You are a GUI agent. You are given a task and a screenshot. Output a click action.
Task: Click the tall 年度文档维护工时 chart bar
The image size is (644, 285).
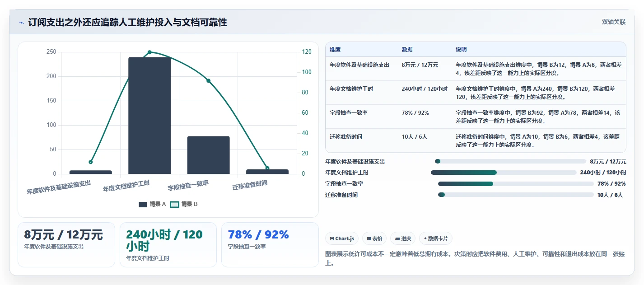tap(149, 116)
